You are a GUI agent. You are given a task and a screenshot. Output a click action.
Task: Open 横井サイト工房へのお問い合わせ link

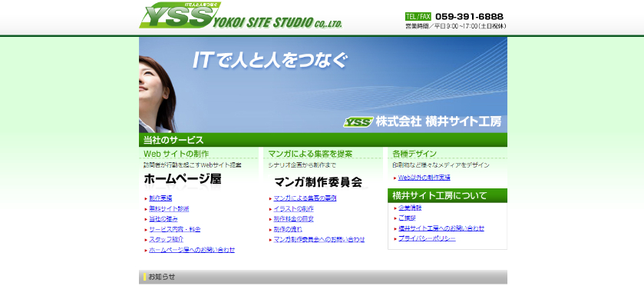point(441,228)
